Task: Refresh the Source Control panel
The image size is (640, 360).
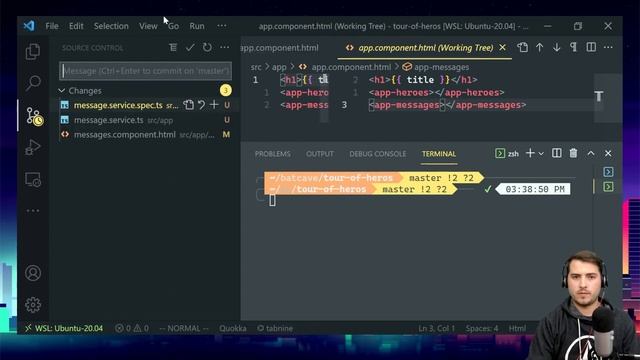Action: tap(207, 48)
